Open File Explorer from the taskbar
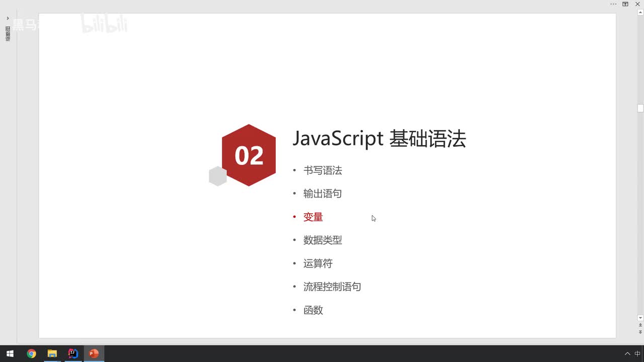This screenshot has width=644, height=362. [52, 353]
